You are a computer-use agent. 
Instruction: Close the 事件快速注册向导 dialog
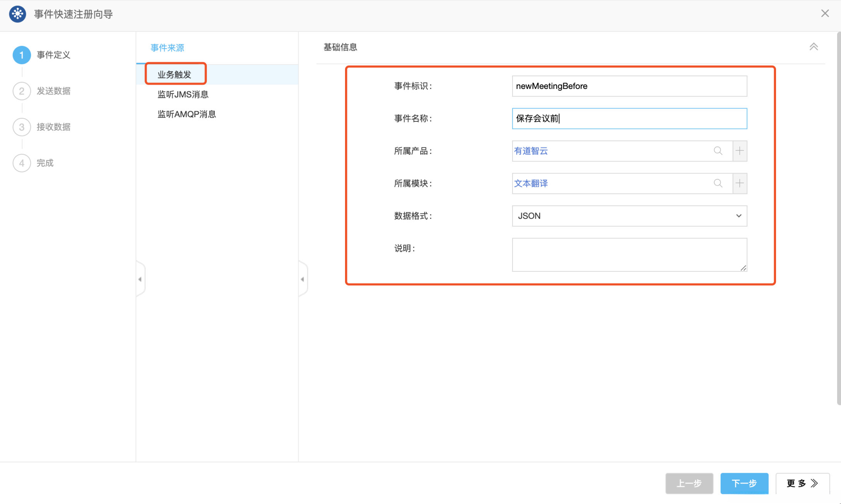pos(825,14)
